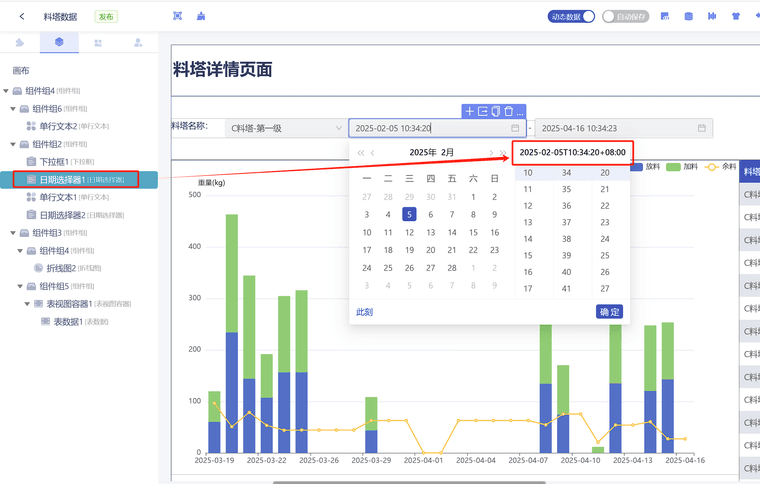Click the end date input 2025-04-16 10:34:23
Screen dimensions: 760x484
(x=623, y=128)
